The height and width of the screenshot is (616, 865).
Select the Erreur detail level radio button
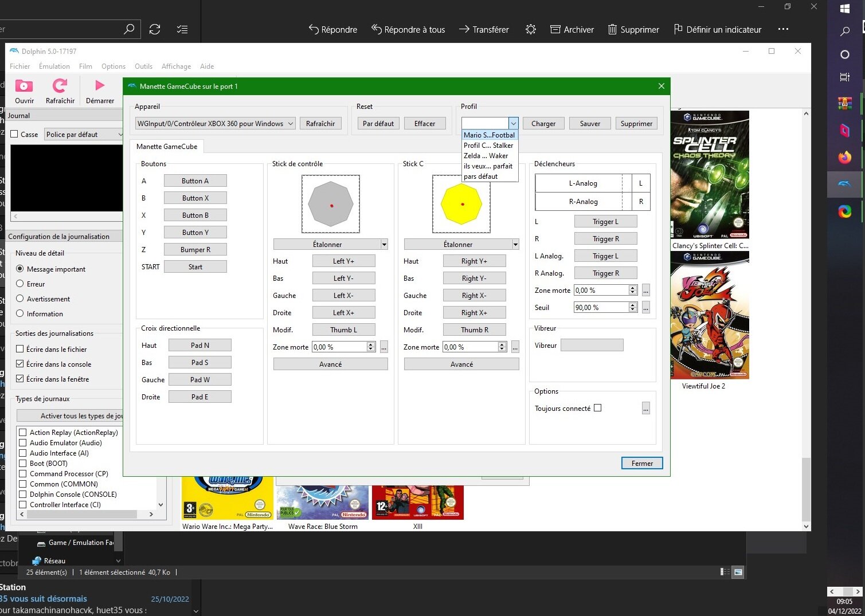point(20,284)
